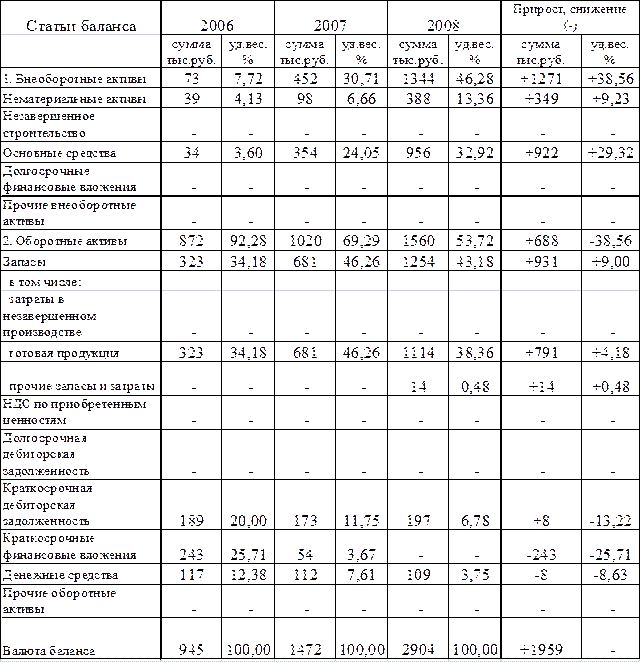Select value 1020 for 2007
Viewport: 641px width, 663px height.
[x=305, y=241]
